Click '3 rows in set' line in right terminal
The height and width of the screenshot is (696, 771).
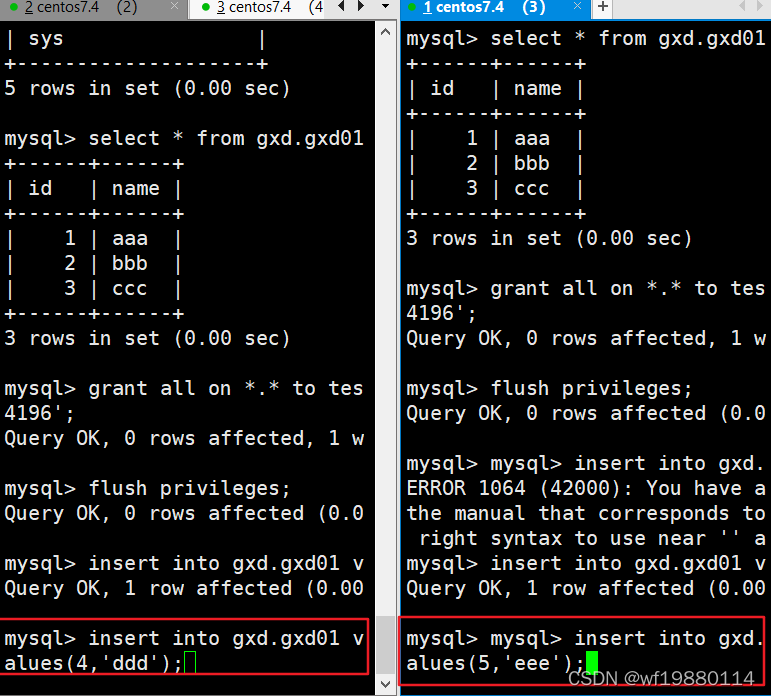pyautogui.click(x=549, y=239)
